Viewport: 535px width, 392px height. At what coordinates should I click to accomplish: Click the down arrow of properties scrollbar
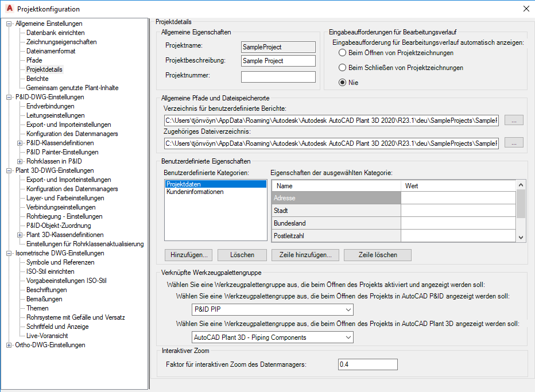[521, 238]
